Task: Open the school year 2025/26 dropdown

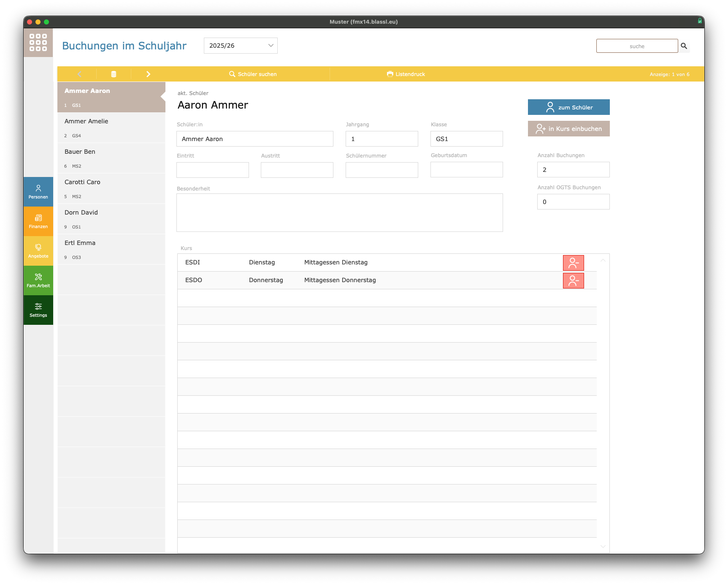Action: [x=241, y=46]
